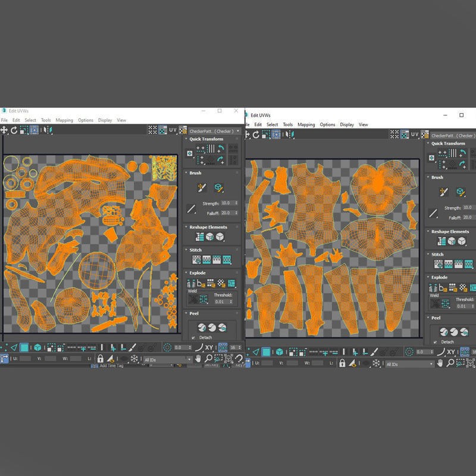Open Mapping menu in left Edit UVWs window

(64, 120)
